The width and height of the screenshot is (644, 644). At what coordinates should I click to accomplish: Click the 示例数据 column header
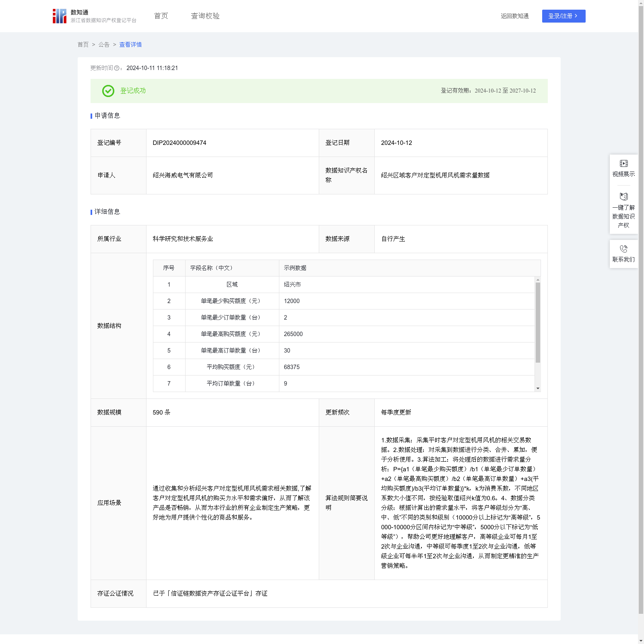[295, 268]
